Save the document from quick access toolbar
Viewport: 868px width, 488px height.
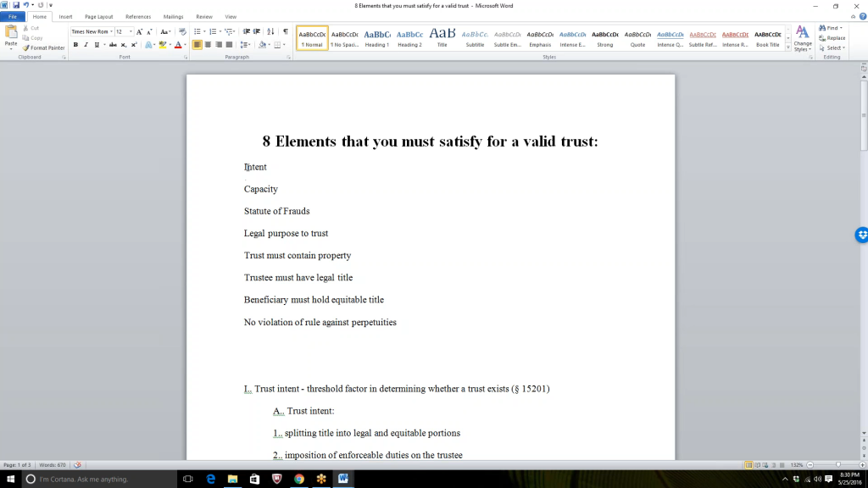(15, 5)
